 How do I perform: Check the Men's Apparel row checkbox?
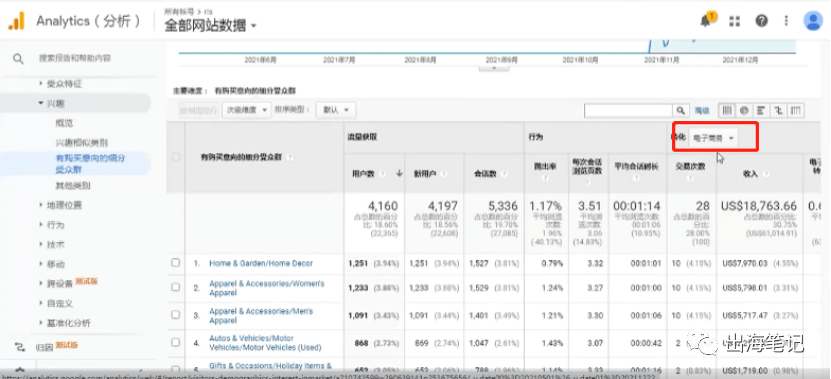176,314
